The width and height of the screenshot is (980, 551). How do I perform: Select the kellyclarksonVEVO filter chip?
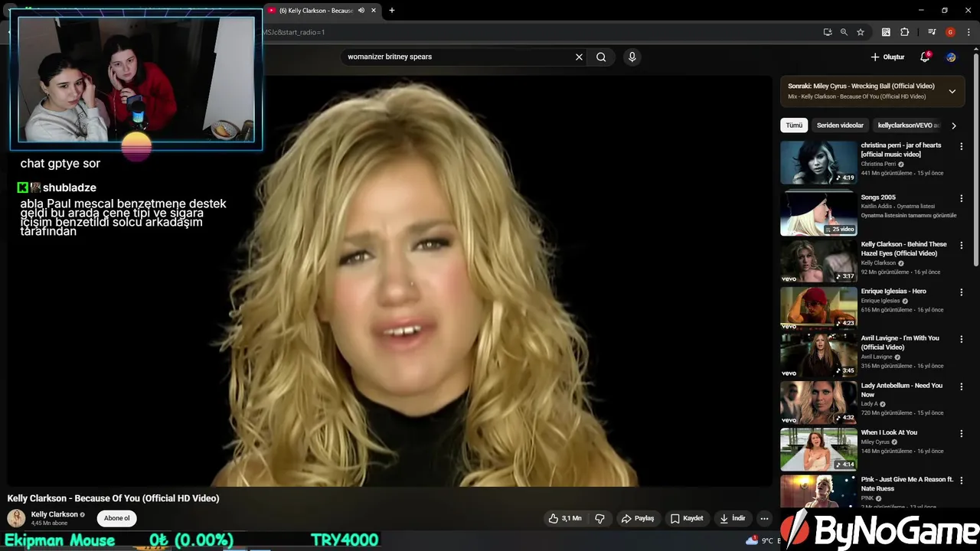click(907, 126)
